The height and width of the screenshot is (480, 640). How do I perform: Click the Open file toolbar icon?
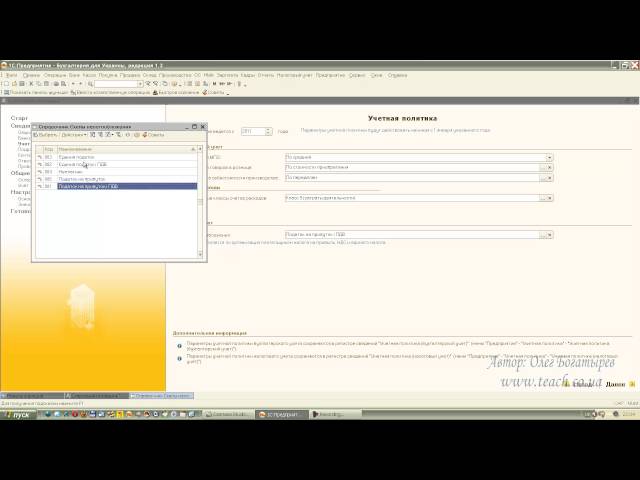tap(14, 84)
